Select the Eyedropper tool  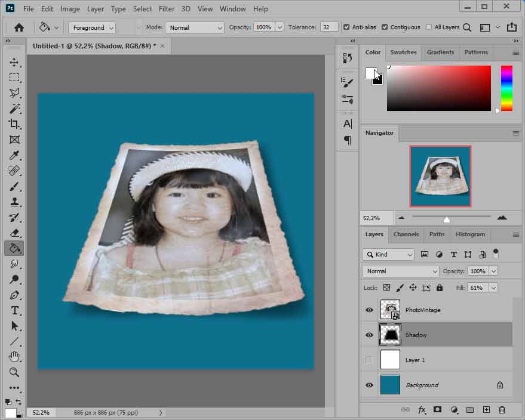point(14,156)
